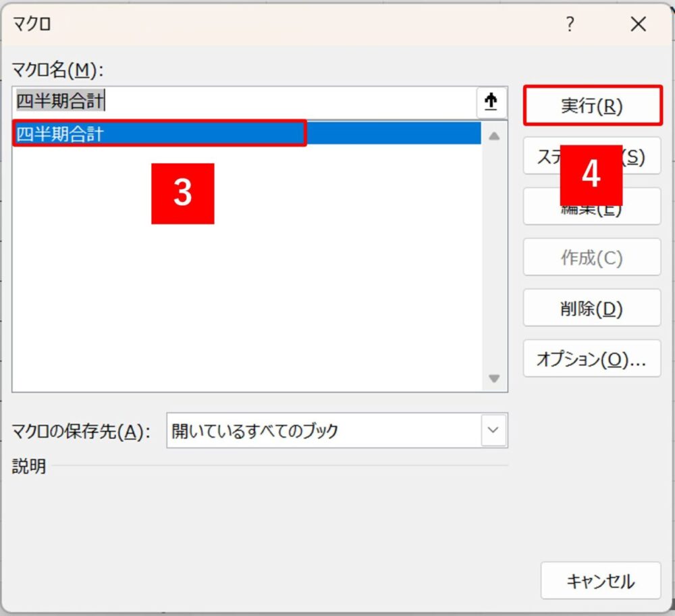Screen dimensions: 675x616
Task: Cancel the dialog via キャンセル
Action: click(x=601, y=581)
